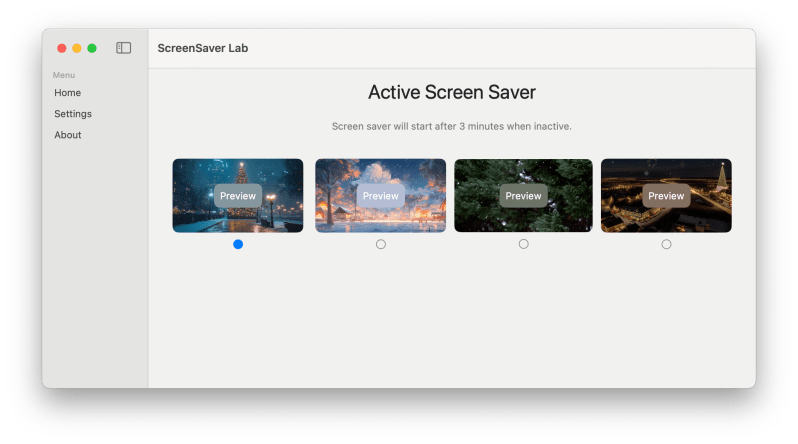Preview the Christmas tree street screen saver
The width and height of the screenshot is (798, 444).
coord(238,196)
